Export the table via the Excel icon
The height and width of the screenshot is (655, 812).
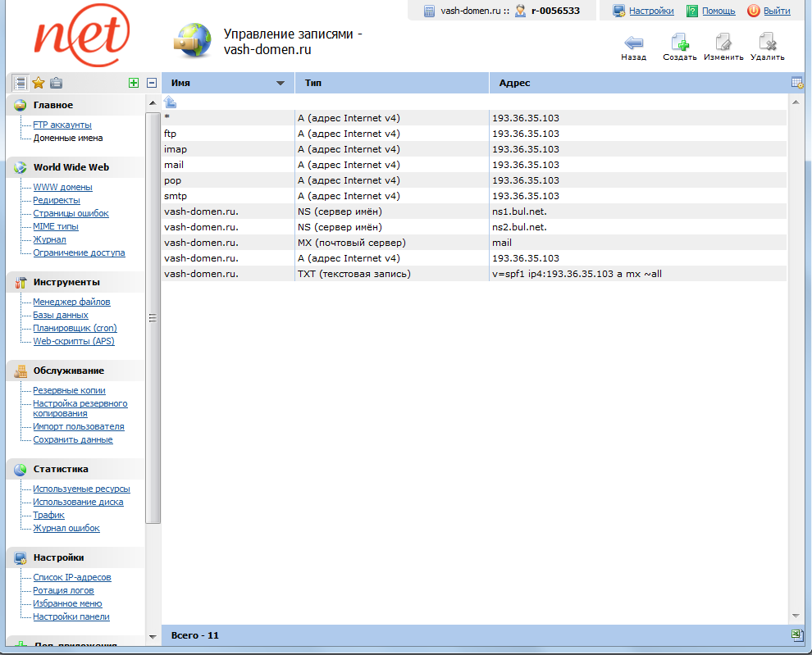[796, 635]
